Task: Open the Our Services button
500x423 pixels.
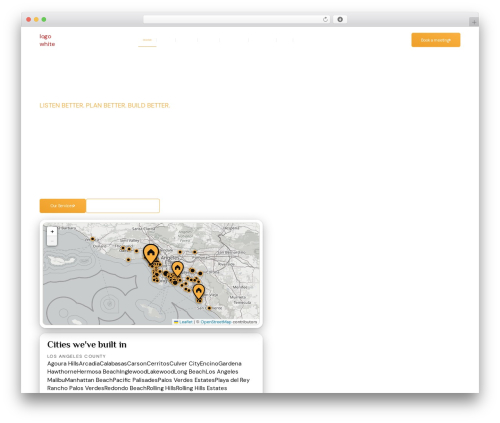Action: [x=63, y=206]
